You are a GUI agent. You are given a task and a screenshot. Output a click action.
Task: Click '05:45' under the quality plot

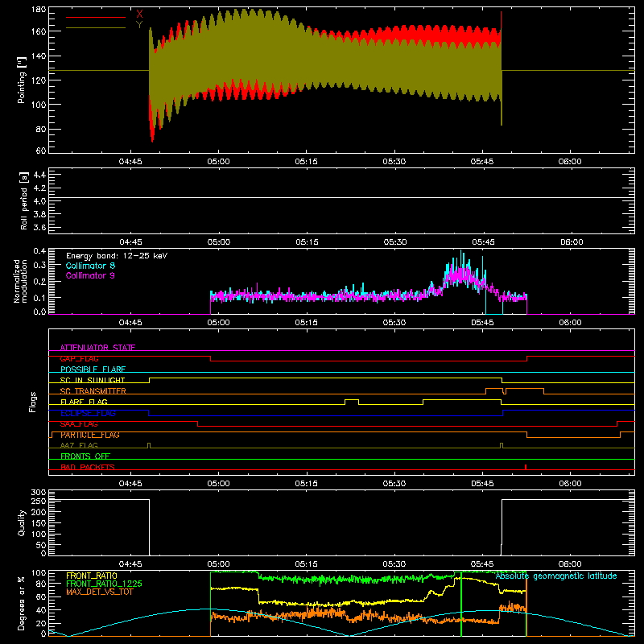[482, 564]
